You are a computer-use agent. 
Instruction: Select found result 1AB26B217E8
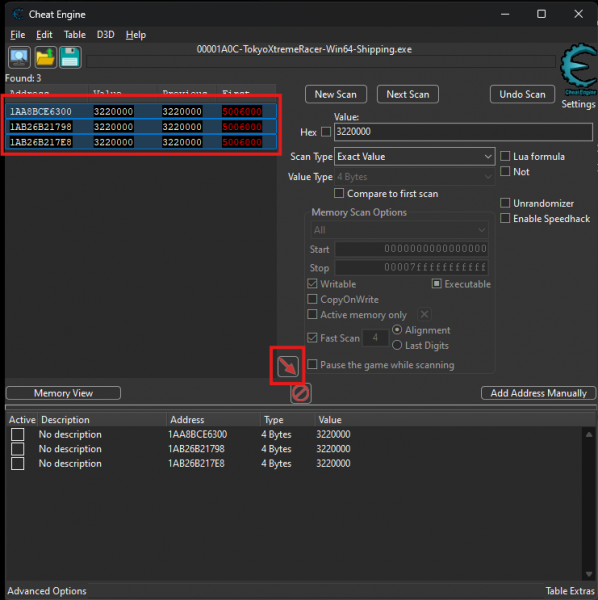[x=141, y=142]
